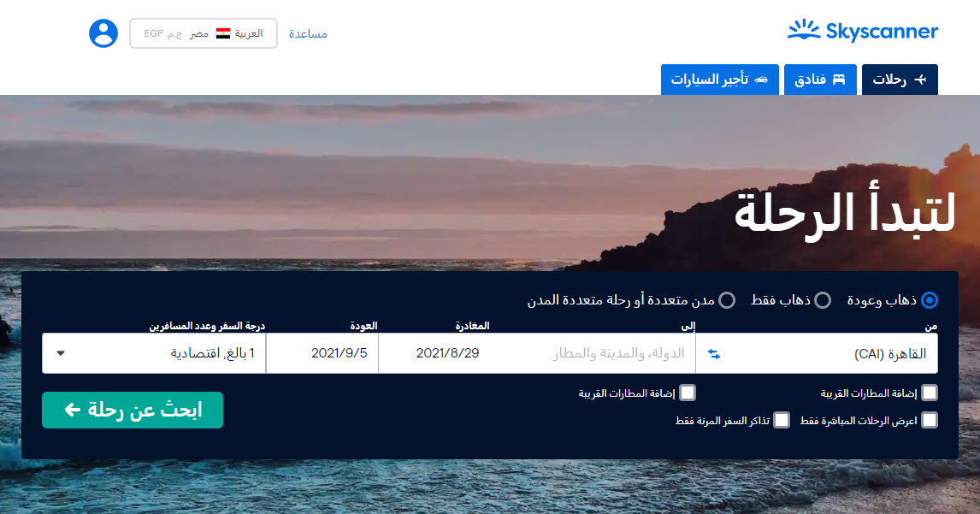Viewport: 980px width, 514px height.
Task: Enable nearby airports checkbox under origin
Action: point(930,393)
